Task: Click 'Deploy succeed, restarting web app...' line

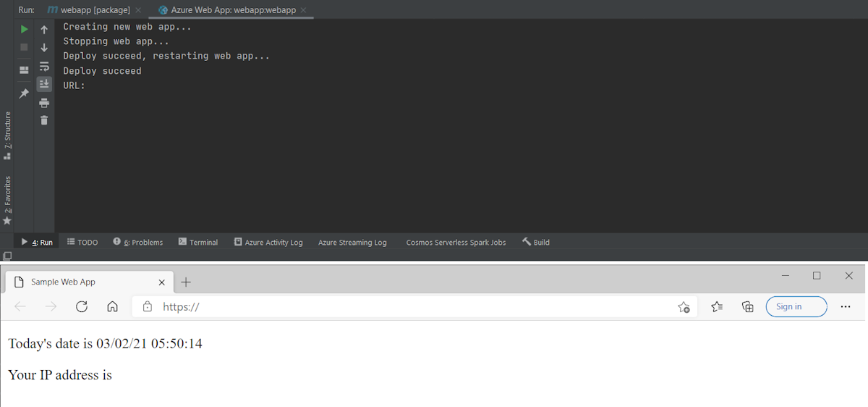Action: pyautogui.click(x=166, y=56)
